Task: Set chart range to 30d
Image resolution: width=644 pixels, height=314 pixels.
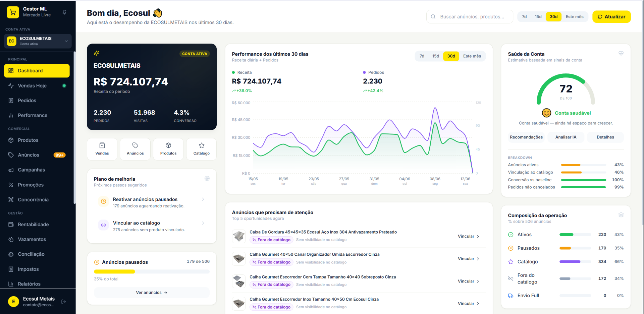Action: point(451,56)
